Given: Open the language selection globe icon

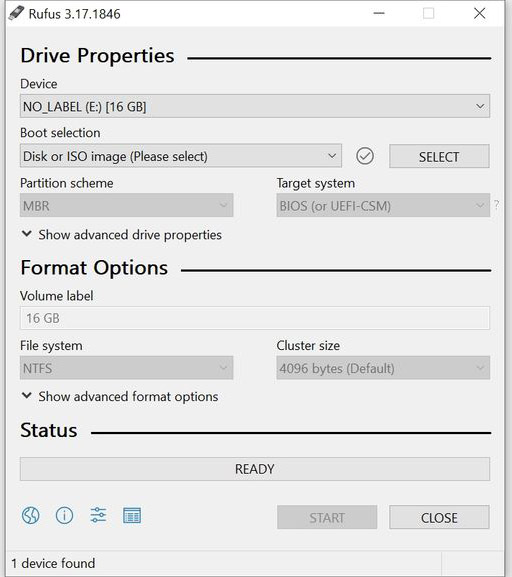Looking at the screenshot, I should pyautogui.click(x=31, y=515).
